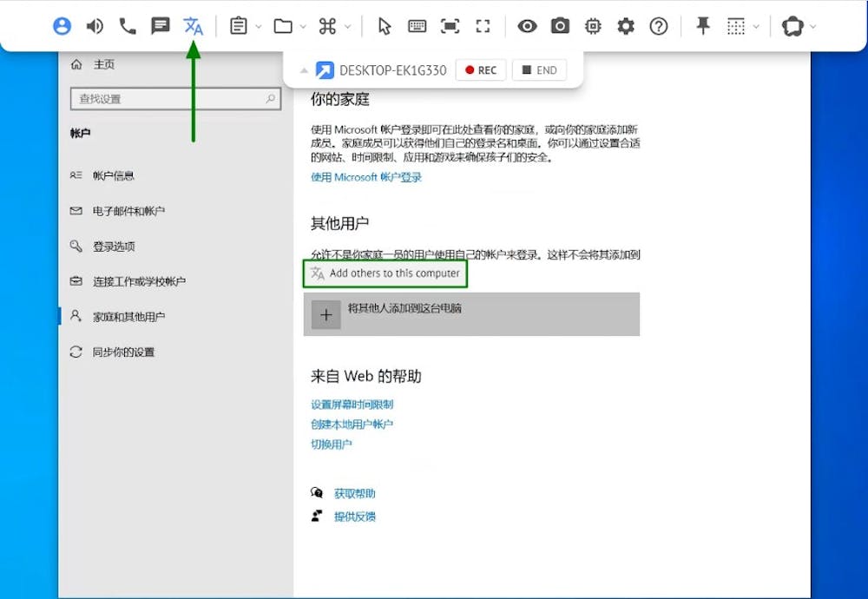The image size is (868, 599).
Task: Toggle viewing with the eye icon
Action: 527,26
